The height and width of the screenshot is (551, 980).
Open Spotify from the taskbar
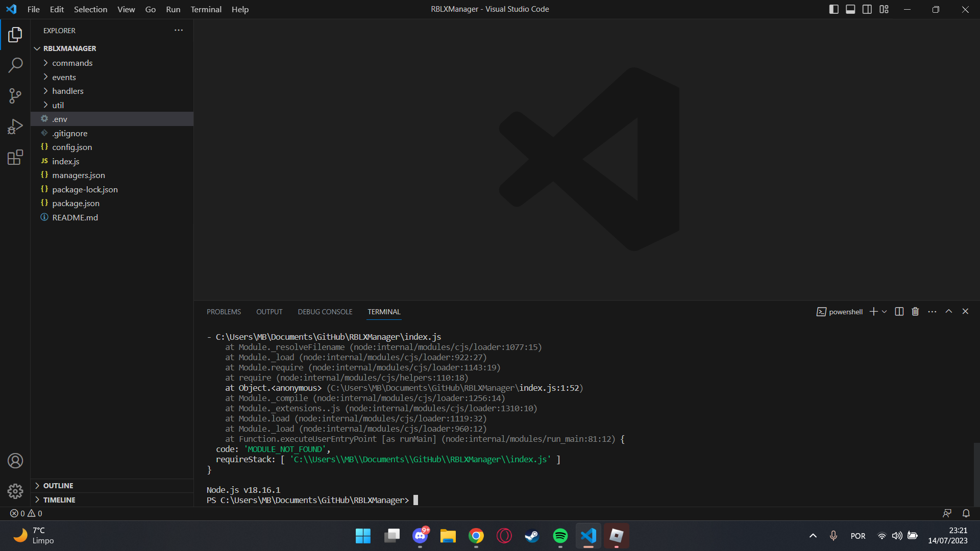pyautogui.click(x=560, y=536)
